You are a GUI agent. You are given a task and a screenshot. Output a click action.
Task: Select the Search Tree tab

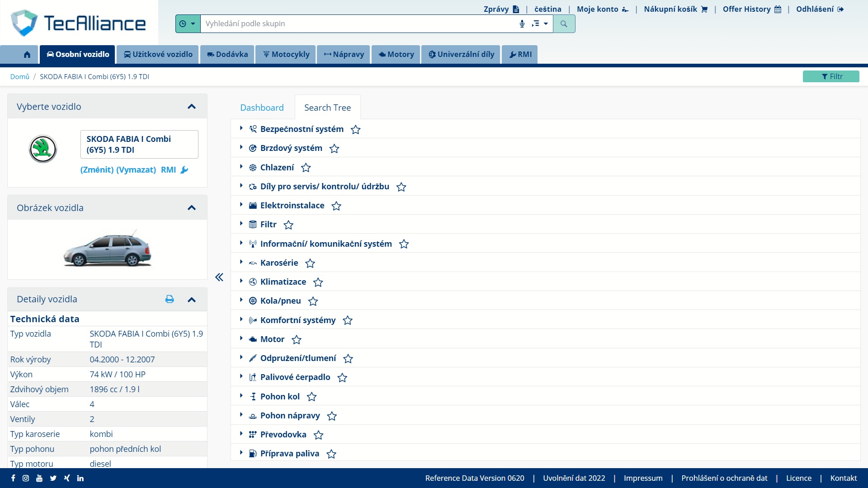click(x=327, y=108)
